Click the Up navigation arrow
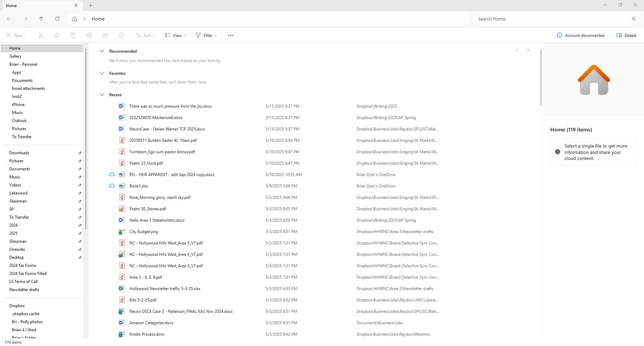The height and width of the screenshot is (346, 644). click(x=41, y=19)
